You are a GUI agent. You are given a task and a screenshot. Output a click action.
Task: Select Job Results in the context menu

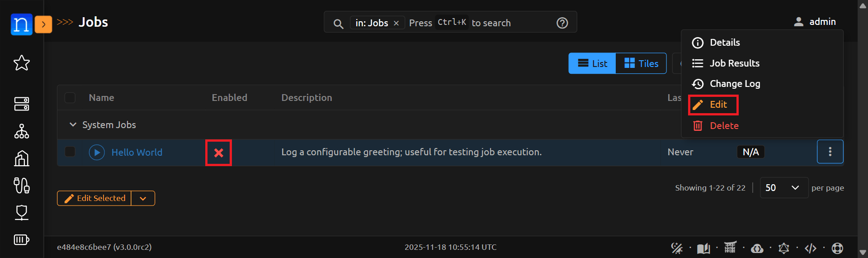tap(734, 63)
